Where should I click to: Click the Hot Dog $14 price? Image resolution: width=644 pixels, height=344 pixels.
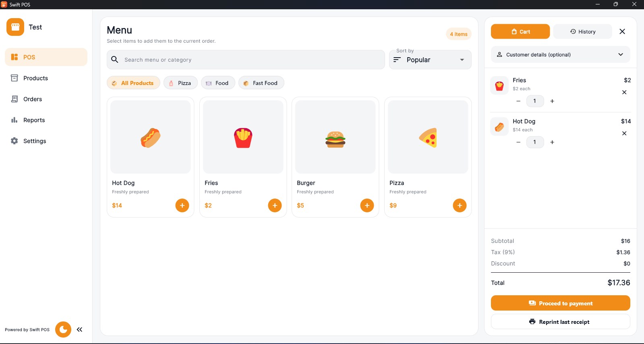coord(117,205)
